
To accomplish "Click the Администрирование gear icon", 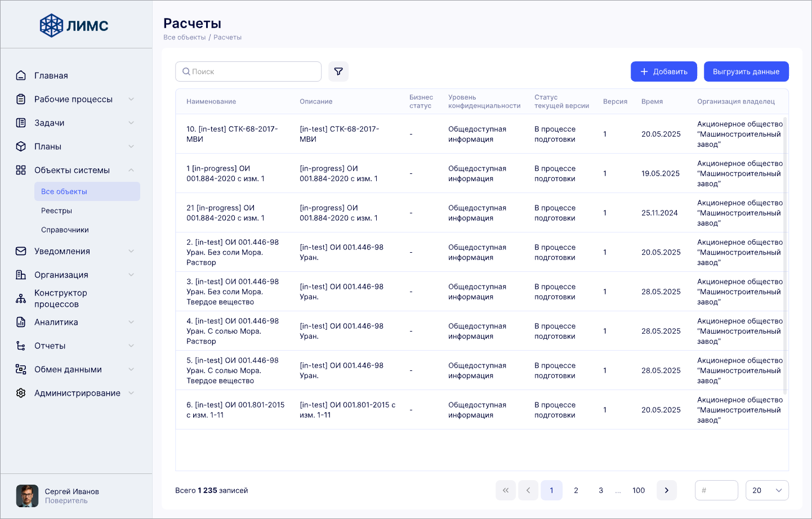I will point(21,393).
